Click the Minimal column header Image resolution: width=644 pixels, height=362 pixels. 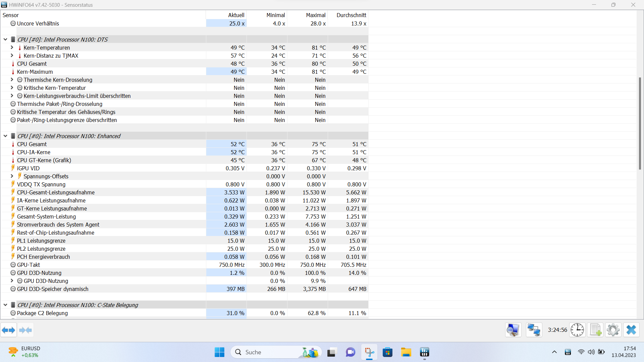(267, 15)
